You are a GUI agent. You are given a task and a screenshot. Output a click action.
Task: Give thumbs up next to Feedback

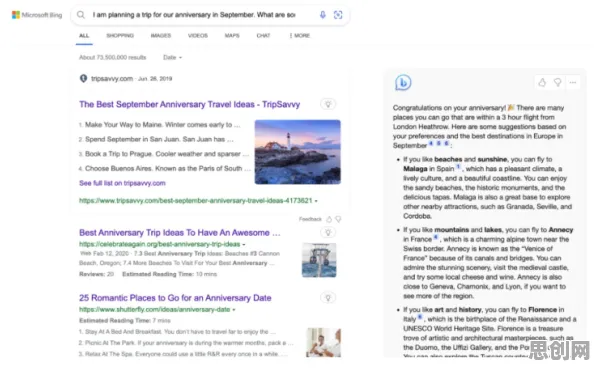pos(329,219)
